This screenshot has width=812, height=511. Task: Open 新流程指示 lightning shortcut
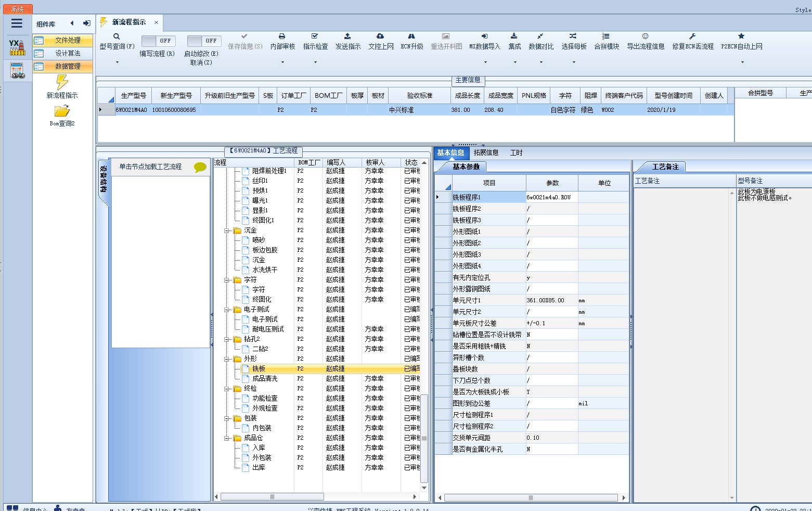click(62, 82)
